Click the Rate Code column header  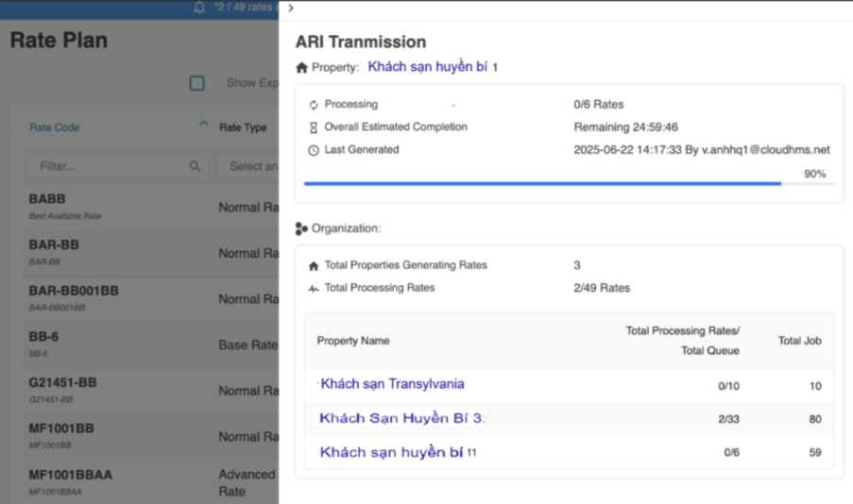[x=55, y=127]
